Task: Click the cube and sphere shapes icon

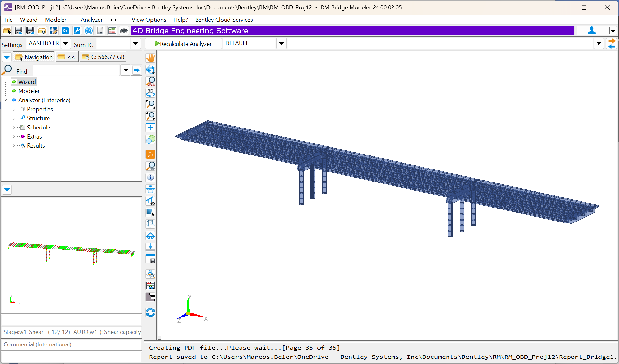Action: point(150,140)
